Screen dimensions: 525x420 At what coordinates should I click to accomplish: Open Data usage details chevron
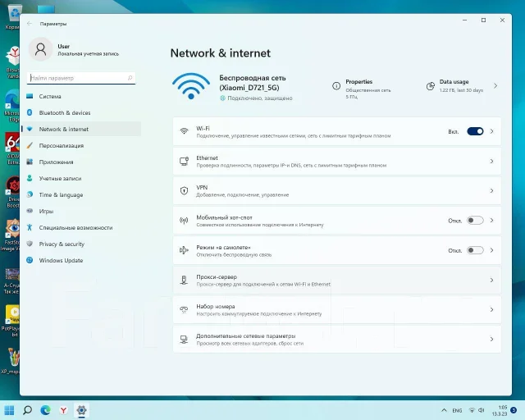tap(495, 86)
